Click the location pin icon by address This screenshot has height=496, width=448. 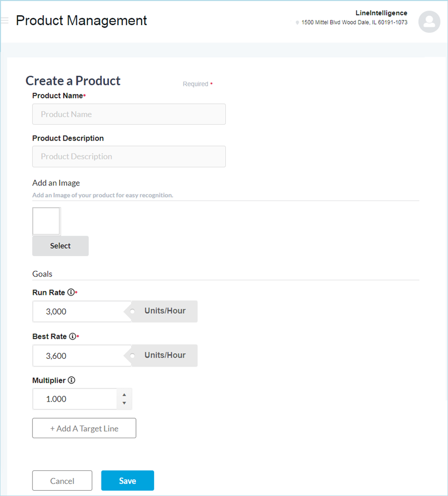click(x=297, y=23)
